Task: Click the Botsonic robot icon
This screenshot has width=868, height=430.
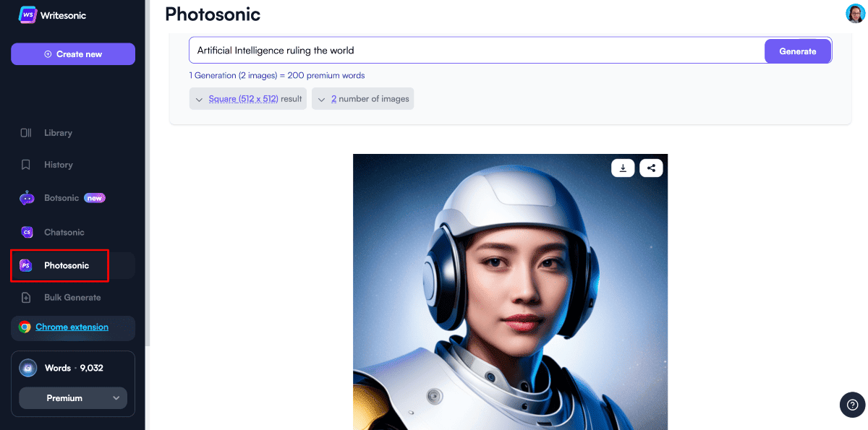Action: click(x=27, y=198)
